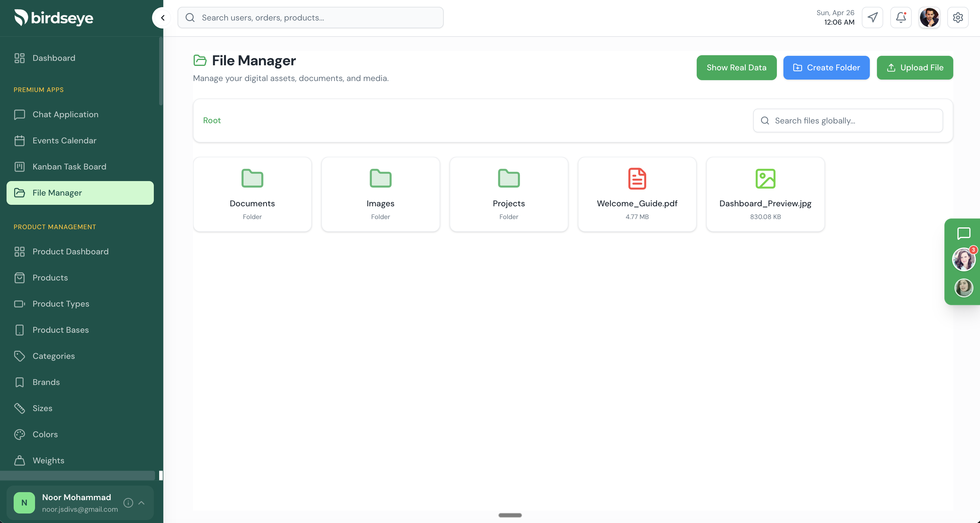This screenshot has width=980, height=523.
Task: Click the Documents folder name
Action: coord(252,204)
